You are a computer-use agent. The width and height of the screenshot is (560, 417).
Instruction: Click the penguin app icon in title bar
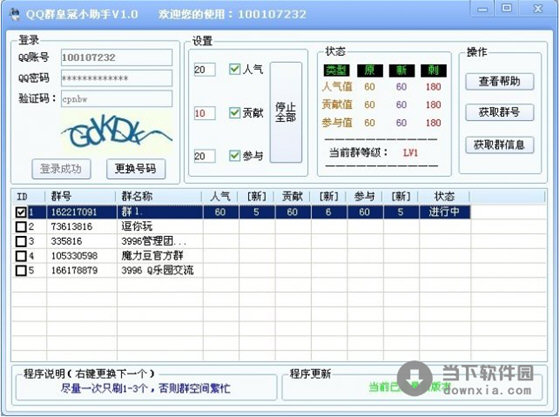[x=14, y=14]
